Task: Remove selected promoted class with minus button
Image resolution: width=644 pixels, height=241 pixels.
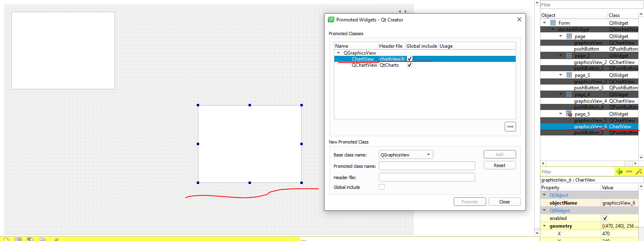Action: (x=510, y=127)
